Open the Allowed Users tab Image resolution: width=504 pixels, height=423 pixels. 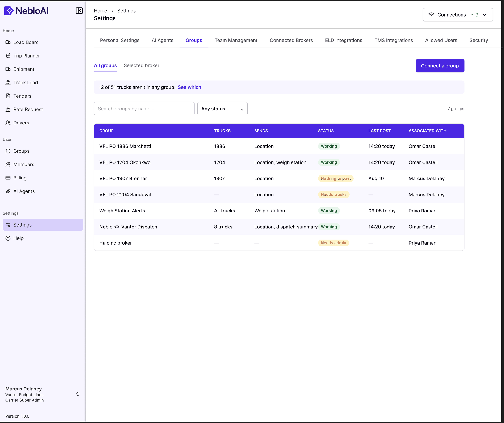(441, 40)
